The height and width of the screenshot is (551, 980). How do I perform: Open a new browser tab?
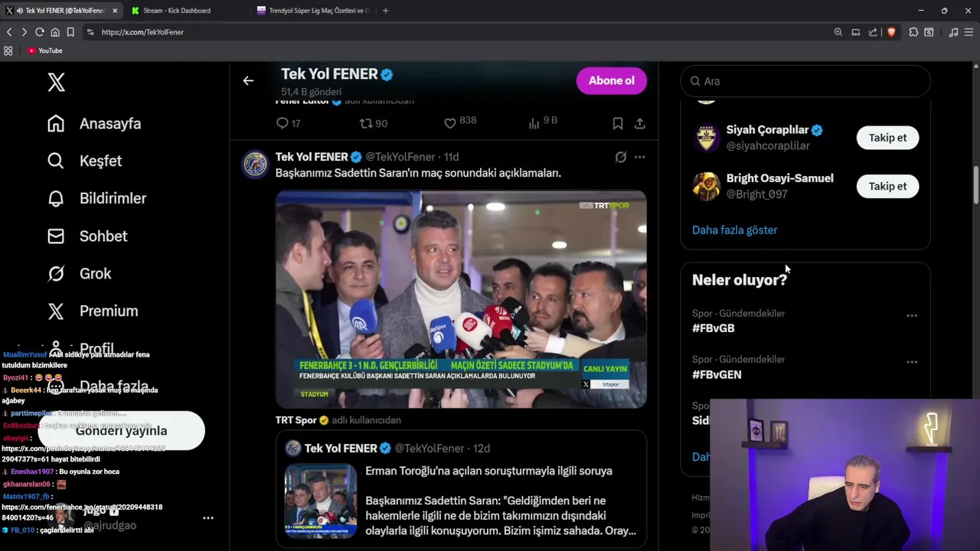point(385,11)
